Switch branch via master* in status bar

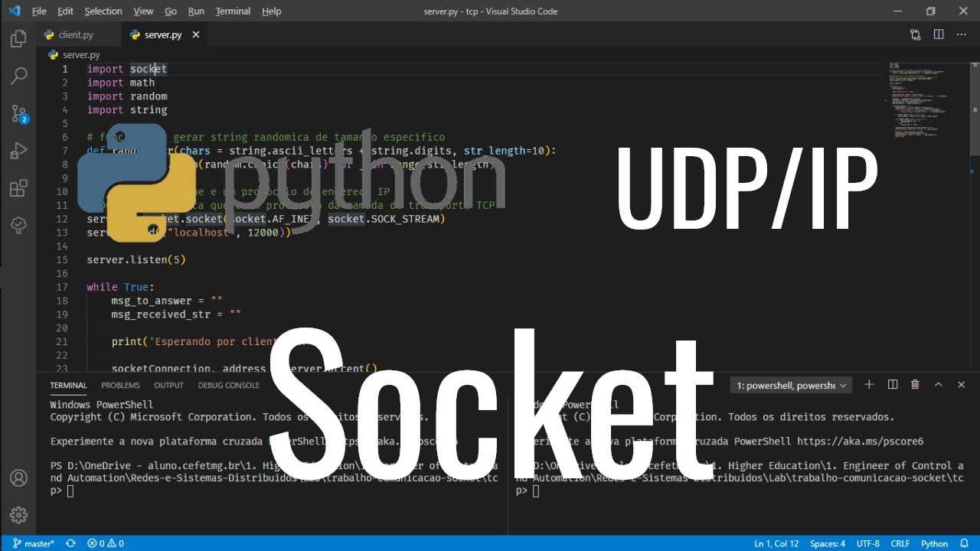[33, 543]
